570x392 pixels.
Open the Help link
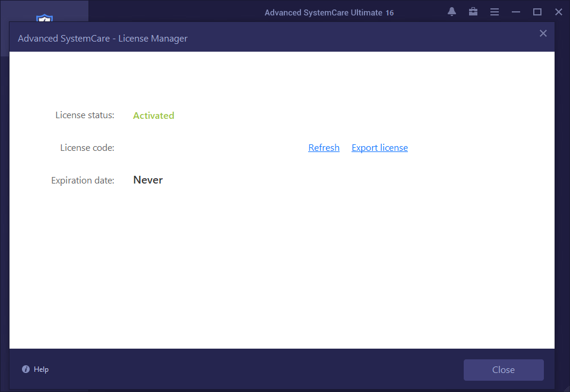[41, 369]
